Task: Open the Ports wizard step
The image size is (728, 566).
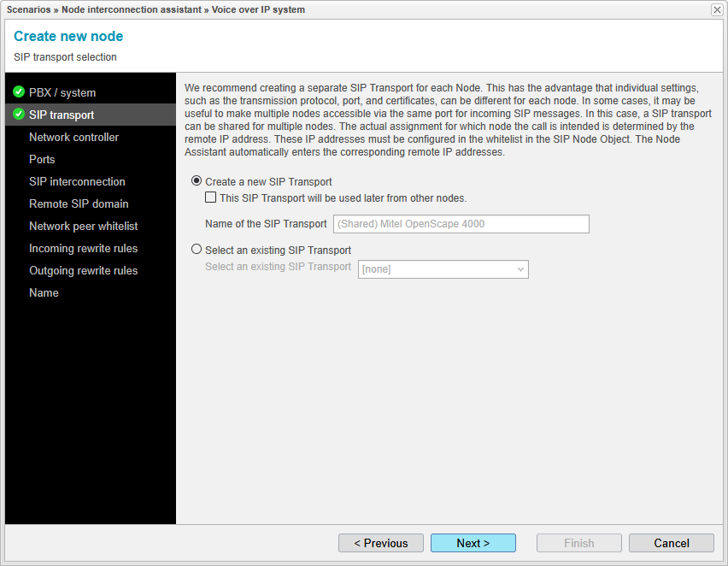Action: [x=42, y=159]
